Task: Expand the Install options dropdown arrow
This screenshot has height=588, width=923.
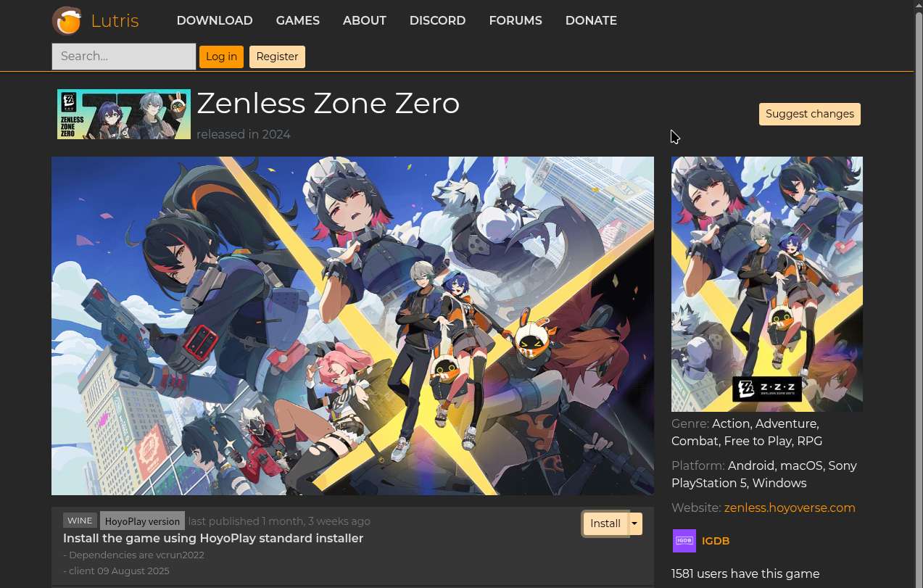Action: pos(634,523)
